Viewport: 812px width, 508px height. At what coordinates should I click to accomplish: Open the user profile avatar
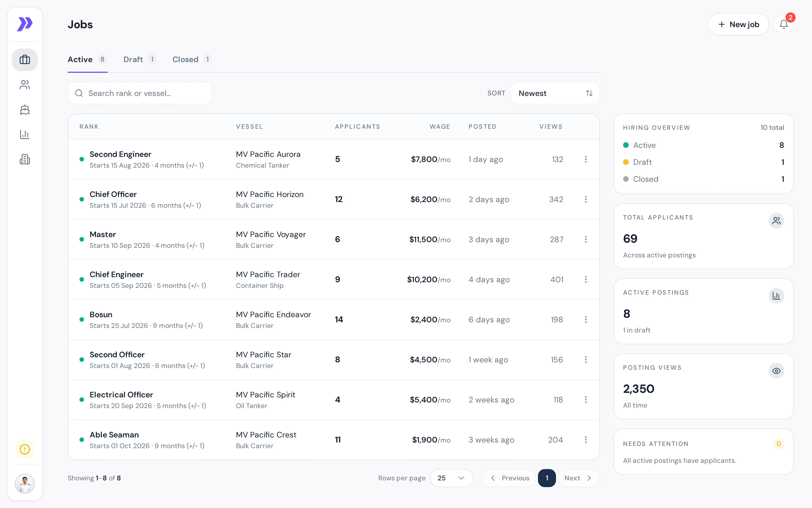(x=25, y=483)
